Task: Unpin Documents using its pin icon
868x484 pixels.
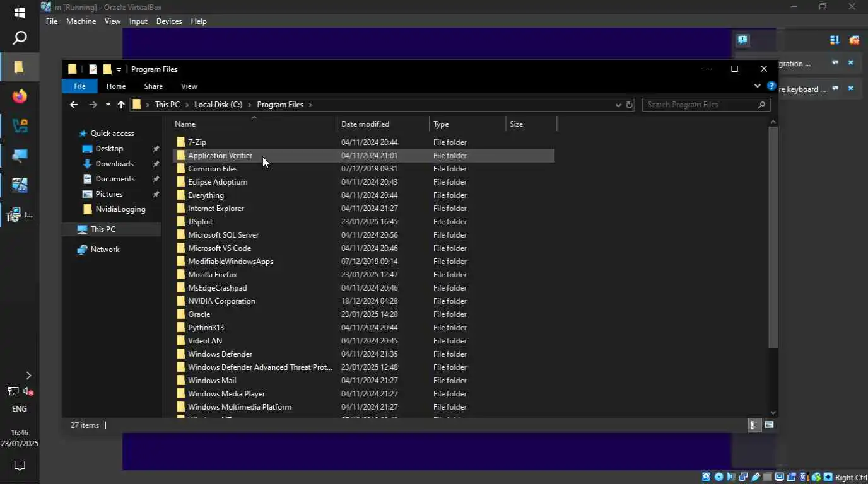Action: click(x=156, y=179)
